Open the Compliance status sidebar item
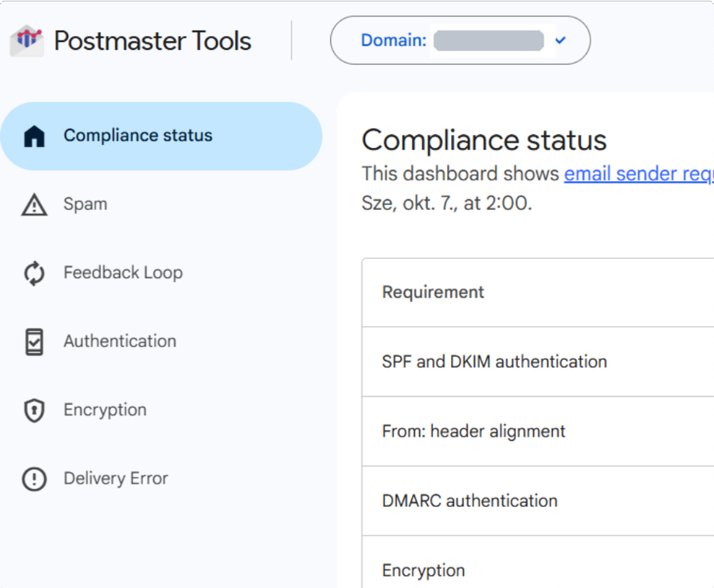This screenshot has height=588, width=714. pyautogui.click(x=161, y=136)
